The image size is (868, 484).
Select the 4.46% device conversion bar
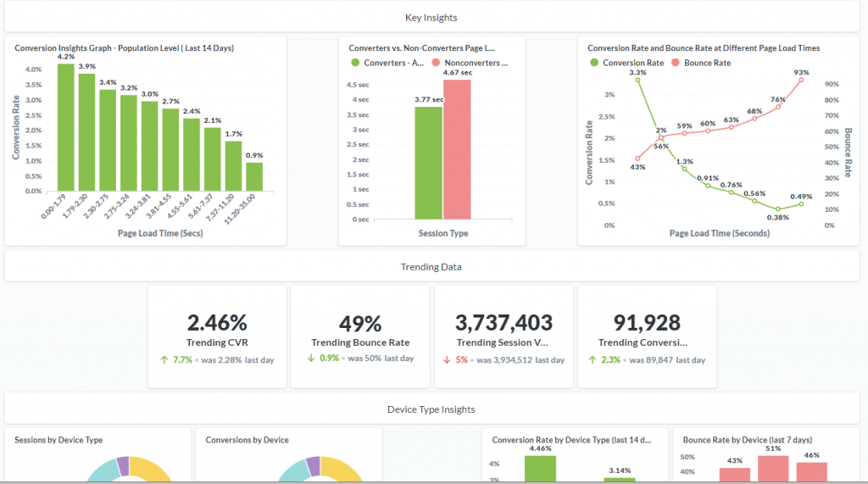pyautogui.click(x=540, y=469)
